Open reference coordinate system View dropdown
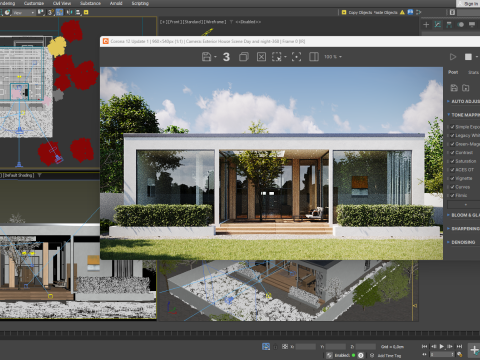The width and height of the screenshot is (480, 360). [x=24, y=13]
